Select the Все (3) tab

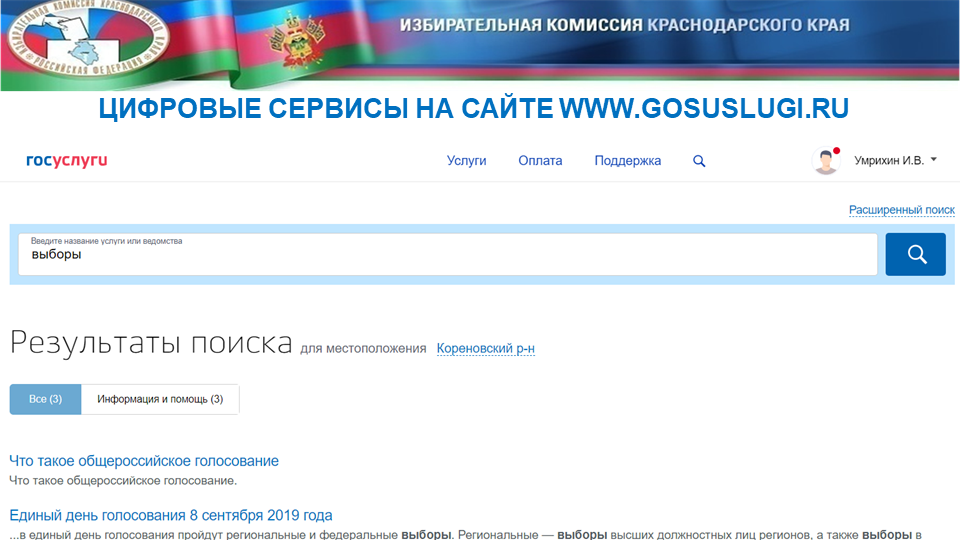click(45, 399)
